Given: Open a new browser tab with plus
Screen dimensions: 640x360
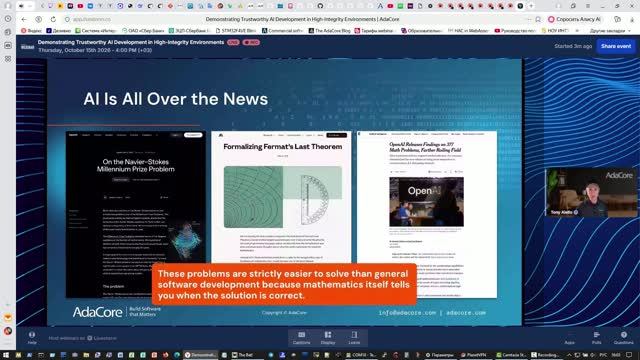Looking at the screenshot, I should [x=531, y=6].
